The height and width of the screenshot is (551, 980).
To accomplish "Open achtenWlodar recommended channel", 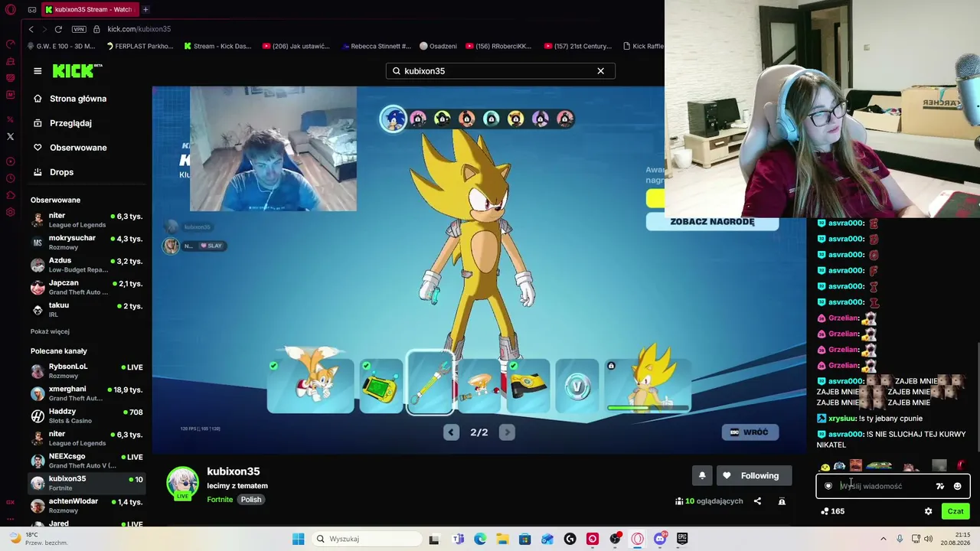I will pos(86,505).
